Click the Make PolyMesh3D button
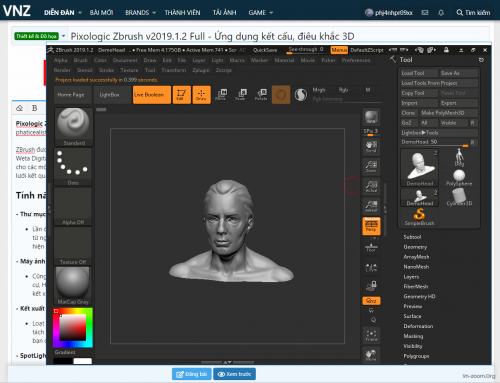Image resolution: width=500 pixels, height=383 pixels. (449, 113)
